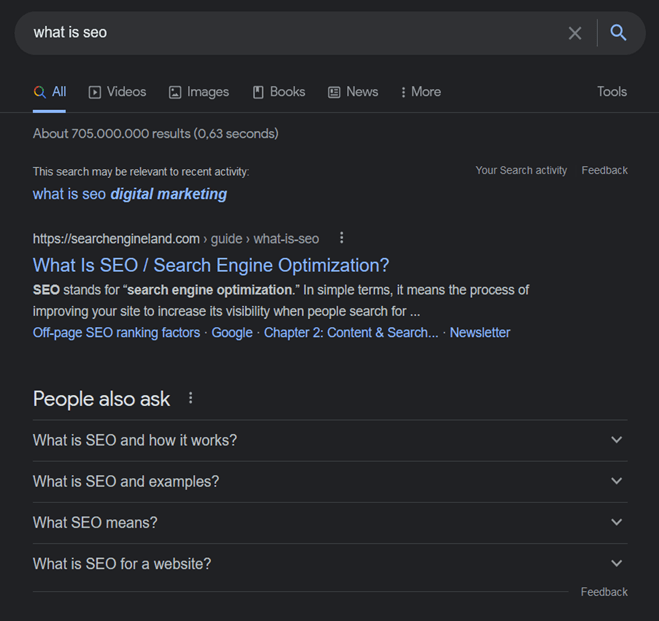Image resolution: width=659 pixels, height=621 pixels.
Task: Open the Newsletter sitelink
Action: (480, 332)
